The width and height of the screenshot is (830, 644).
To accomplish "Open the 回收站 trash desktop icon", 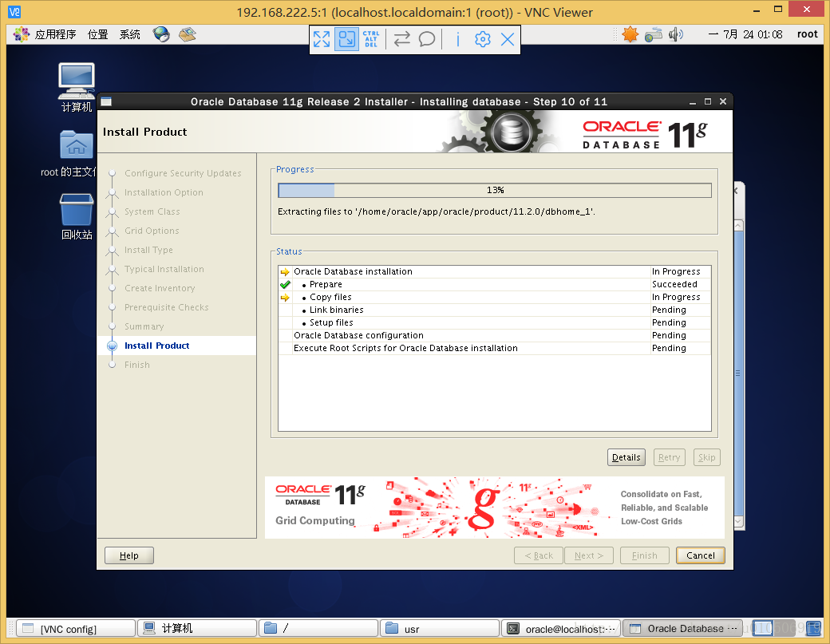I will (77, 217).
